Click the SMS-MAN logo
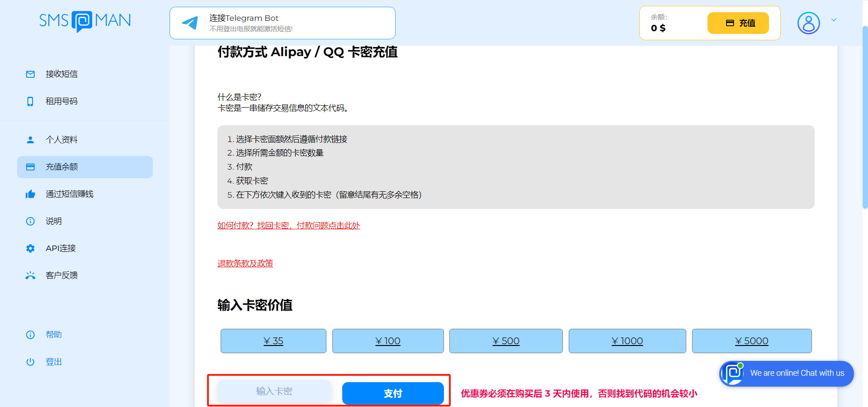This screenshot has height=407, width=868. (x=85, y=21)
